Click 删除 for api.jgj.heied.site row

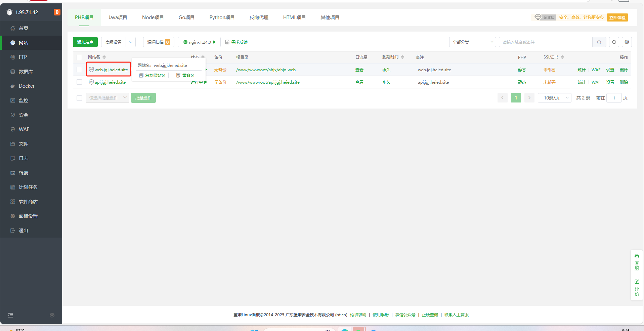point(624,82)
